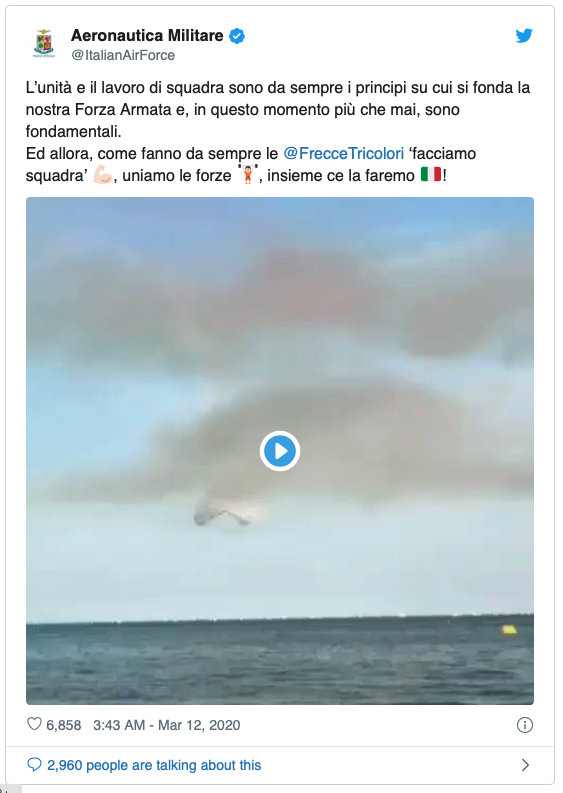Open the @ItalianAirForce handle
This screenshot has width=563, height=793.
(x=123, y=55)
